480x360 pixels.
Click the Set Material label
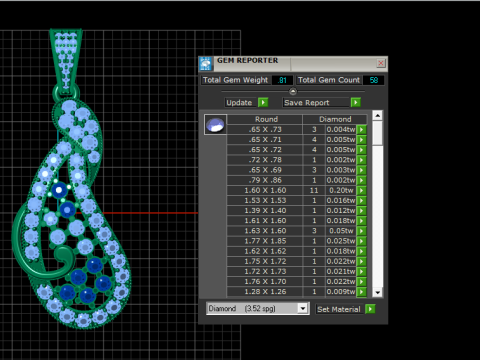point(339,309)
